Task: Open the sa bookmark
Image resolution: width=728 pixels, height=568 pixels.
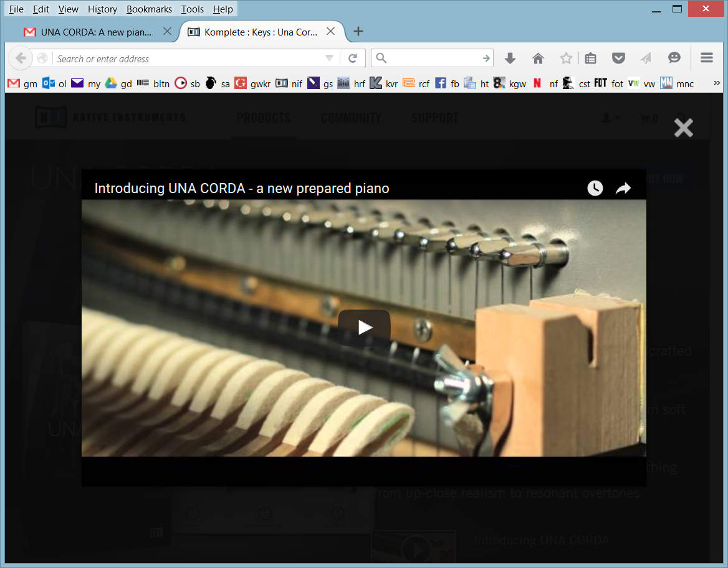Action: 218,83
